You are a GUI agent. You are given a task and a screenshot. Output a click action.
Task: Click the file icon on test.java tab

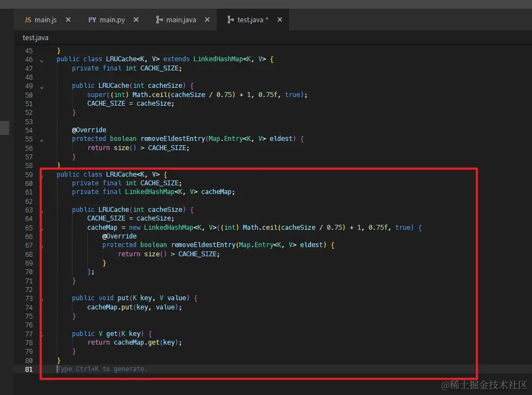pyautogui.click(x=231, y=20)
